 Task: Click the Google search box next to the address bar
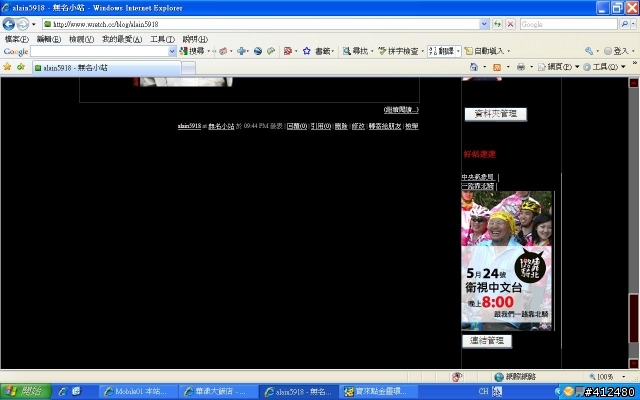coord(569,24)
